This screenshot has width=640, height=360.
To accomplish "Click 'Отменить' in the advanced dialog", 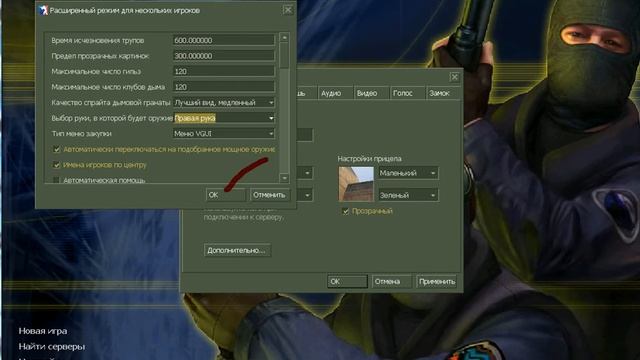I will pos(269,195).
